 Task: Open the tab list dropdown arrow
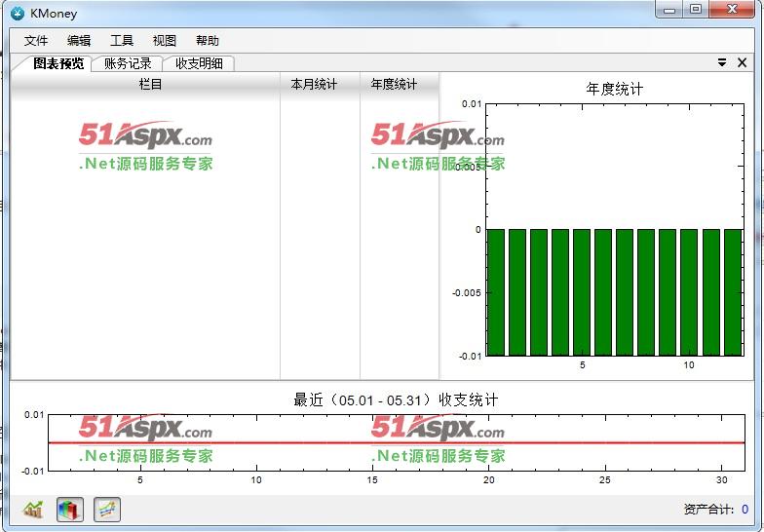pos(722,62)
